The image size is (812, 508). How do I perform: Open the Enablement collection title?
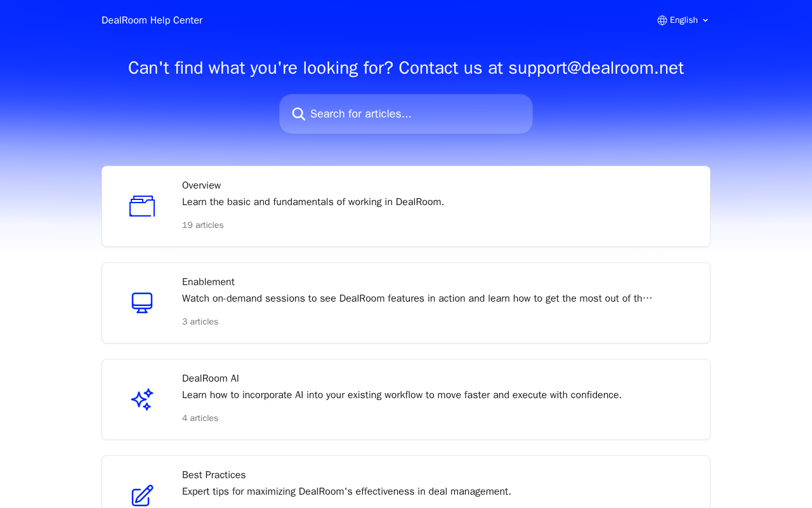pyautogui.click(x=208, y=282)
